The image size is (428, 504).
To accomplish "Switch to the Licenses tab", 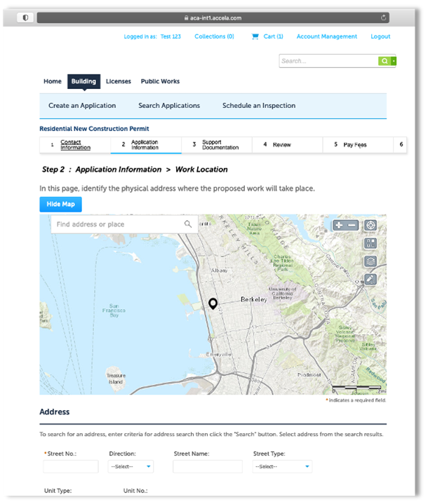I will point(118,81).
